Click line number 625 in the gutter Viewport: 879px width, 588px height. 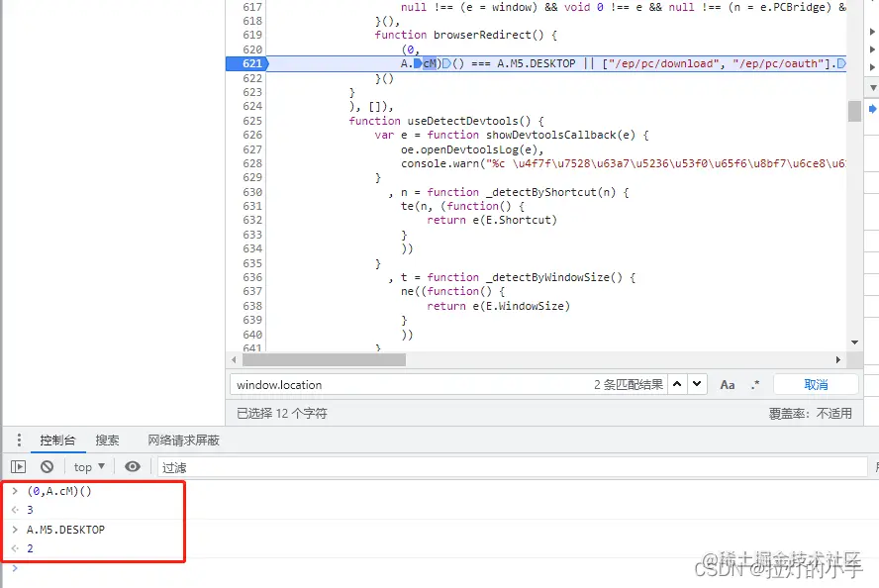coord(252,121)
